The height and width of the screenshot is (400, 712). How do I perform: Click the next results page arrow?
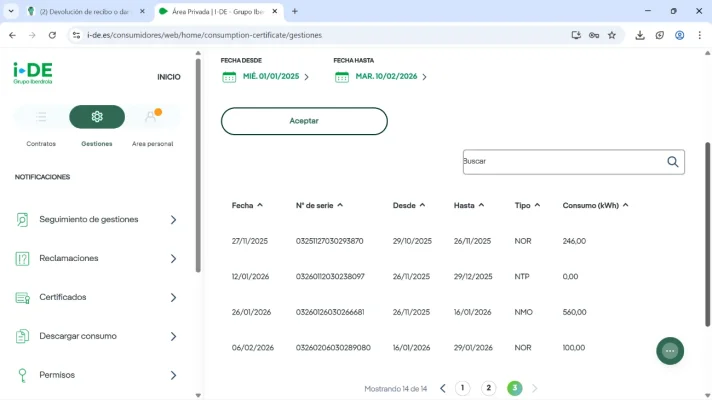(534, 388)
